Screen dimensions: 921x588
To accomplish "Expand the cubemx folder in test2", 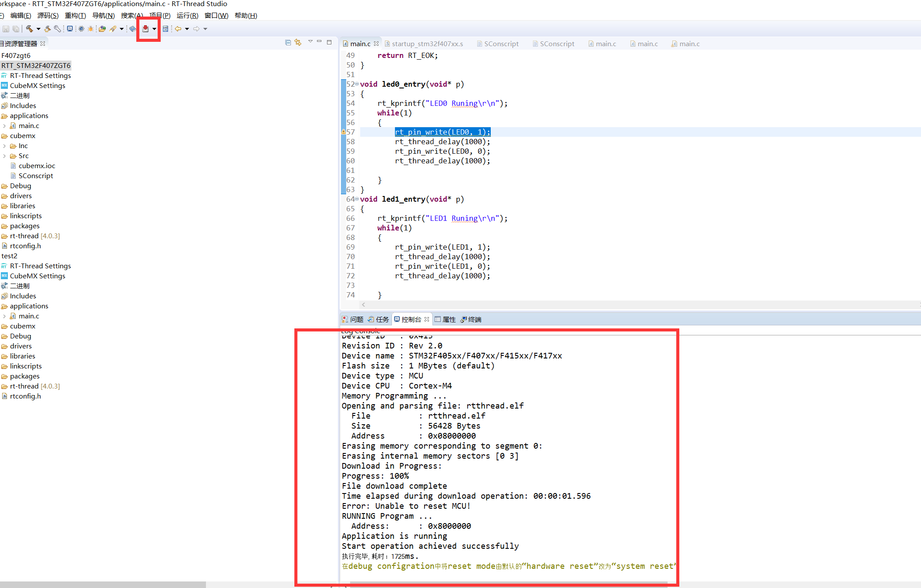I will [23, 325].
